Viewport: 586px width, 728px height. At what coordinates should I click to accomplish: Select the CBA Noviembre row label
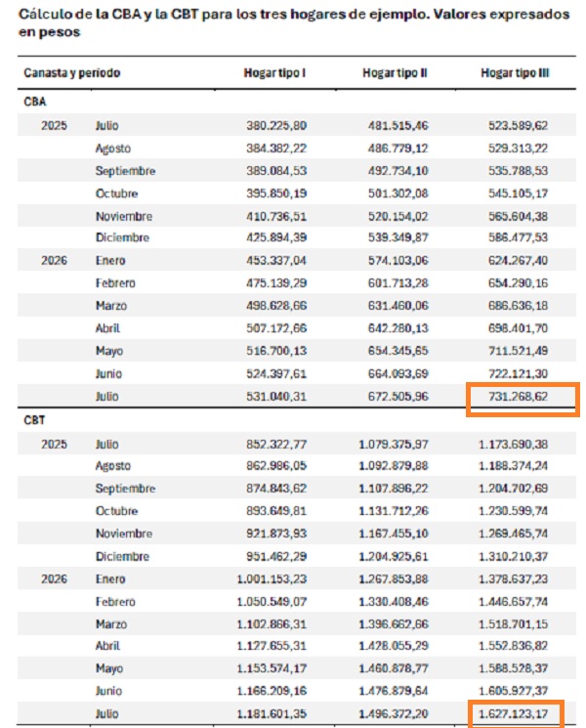[x=124, y=216]
